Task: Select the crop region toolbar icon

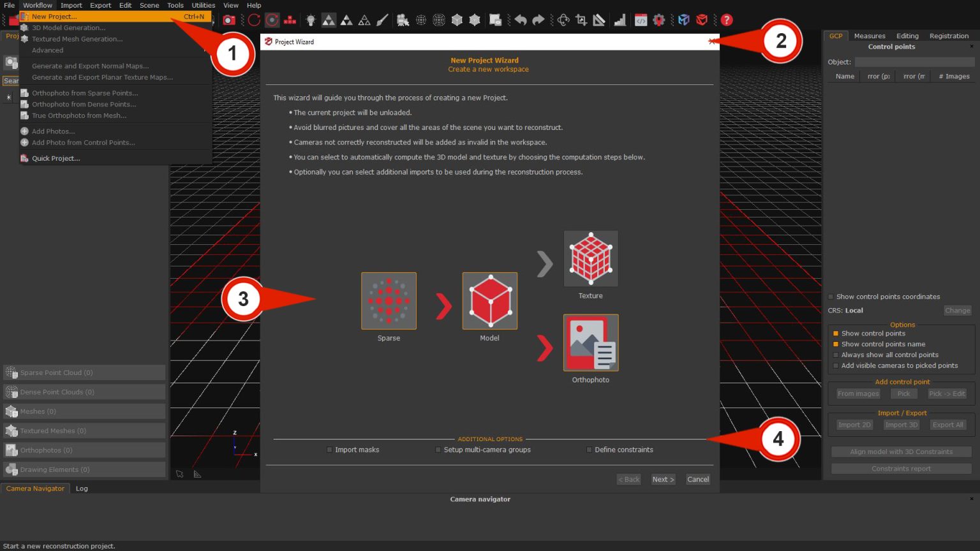Action: [x=581, y=20]
